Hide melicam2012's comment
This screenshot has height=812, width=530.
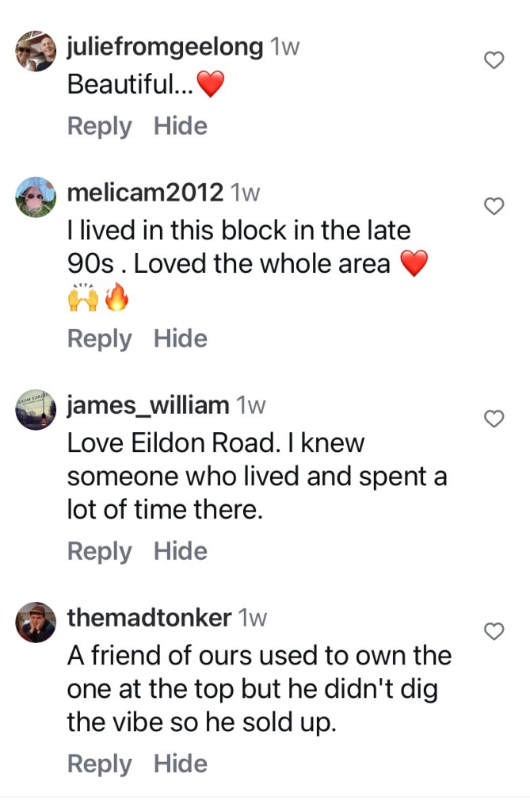(x=181, y=339)
